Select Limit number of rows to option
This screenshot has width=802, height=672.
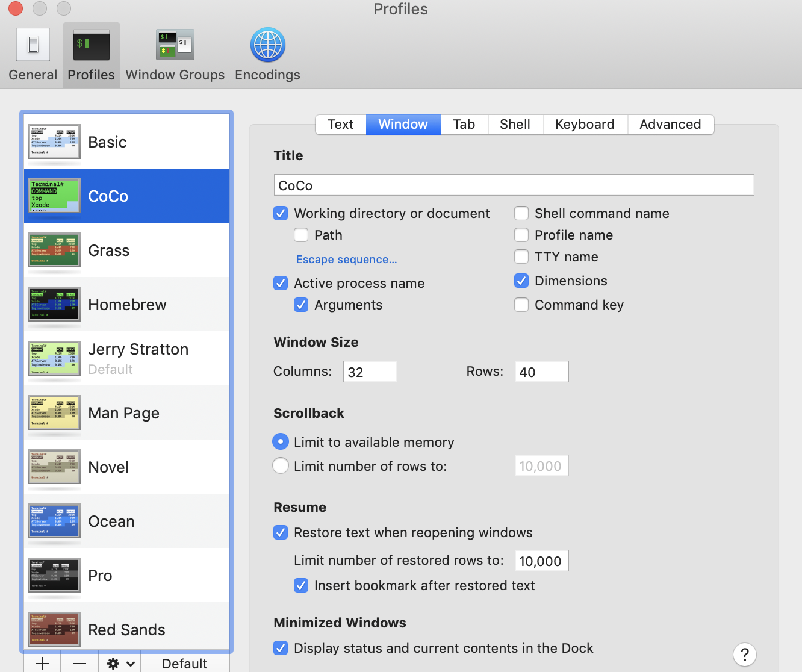281,466
